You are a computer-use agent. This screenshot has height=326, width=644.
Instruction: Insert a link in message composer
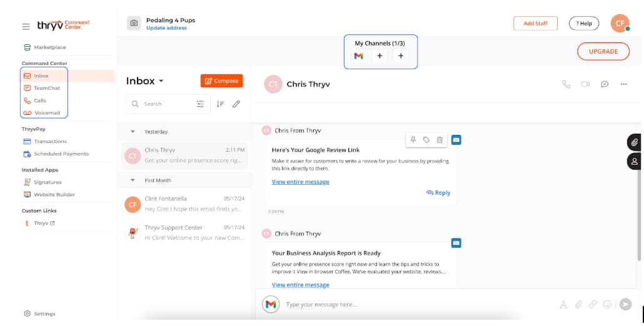point(593,304)
